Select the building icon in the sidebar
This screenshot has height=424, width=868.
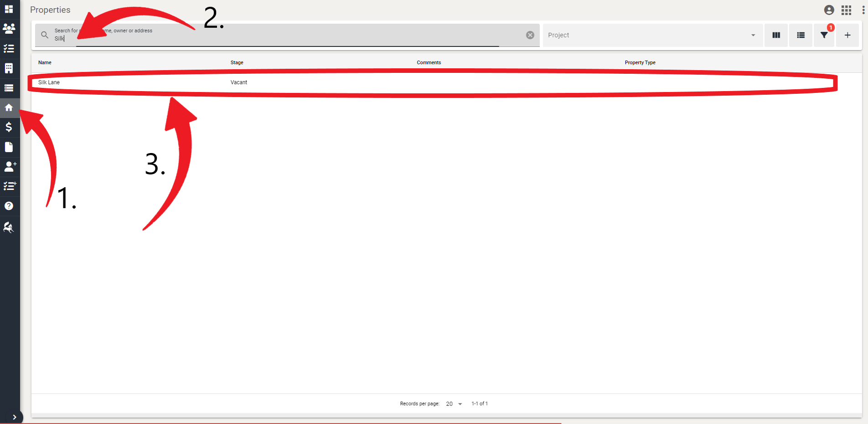click(9, 68)
